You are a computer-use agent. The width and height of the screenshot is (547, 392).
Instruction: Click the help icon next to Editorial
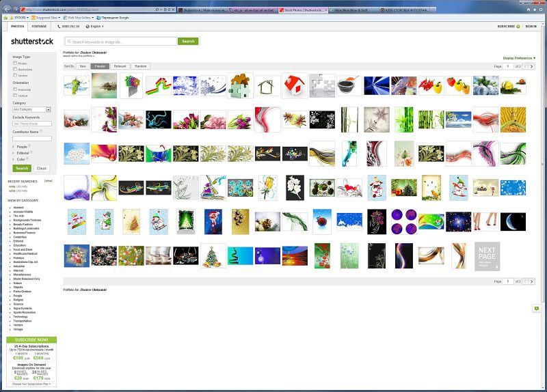[x=31, y=152]
